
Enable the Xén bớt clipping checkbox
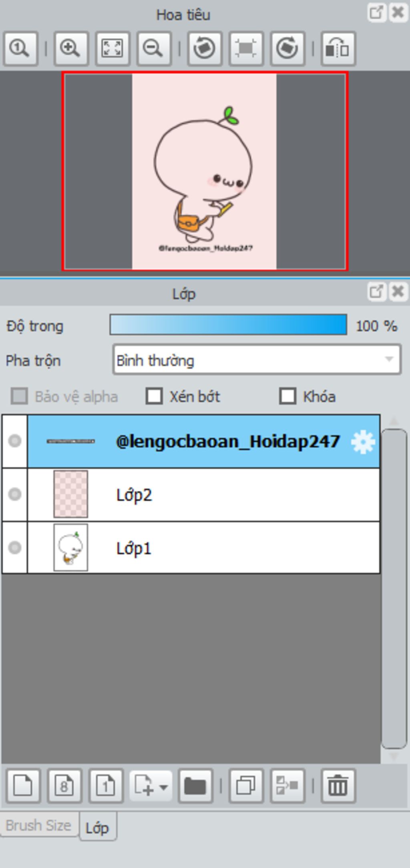(x=154, y=396)
